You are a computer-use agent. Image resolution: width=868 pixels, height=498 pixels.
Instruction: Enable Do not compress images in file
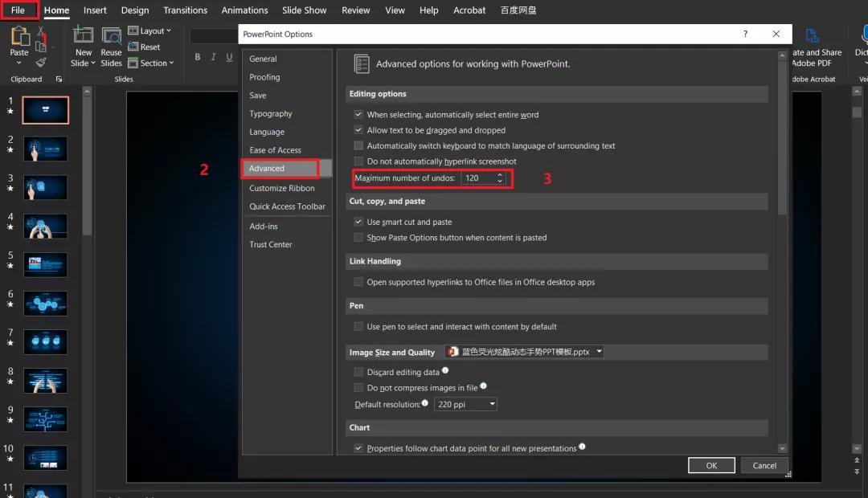358,388
